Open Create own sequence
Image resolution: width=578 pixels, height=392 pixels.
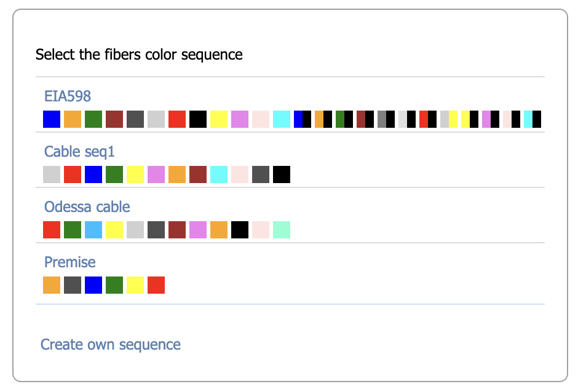coord(111,345)
